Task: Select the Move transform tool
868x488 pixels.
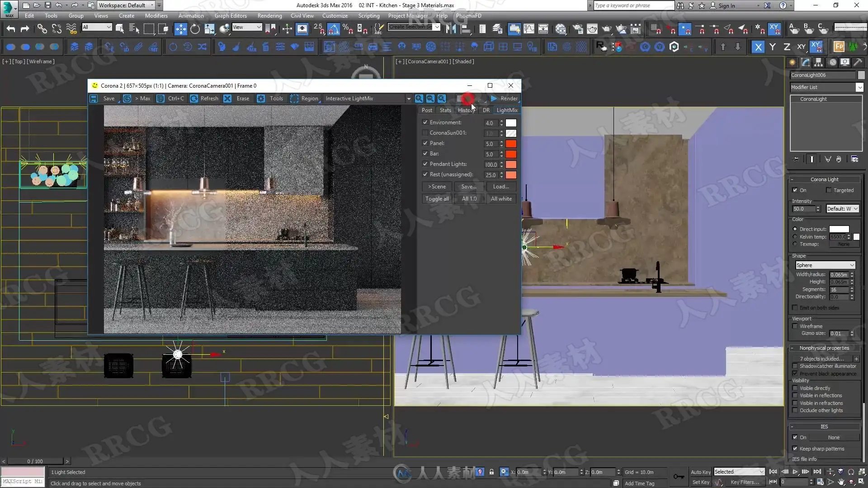Action: coord(180,29)
